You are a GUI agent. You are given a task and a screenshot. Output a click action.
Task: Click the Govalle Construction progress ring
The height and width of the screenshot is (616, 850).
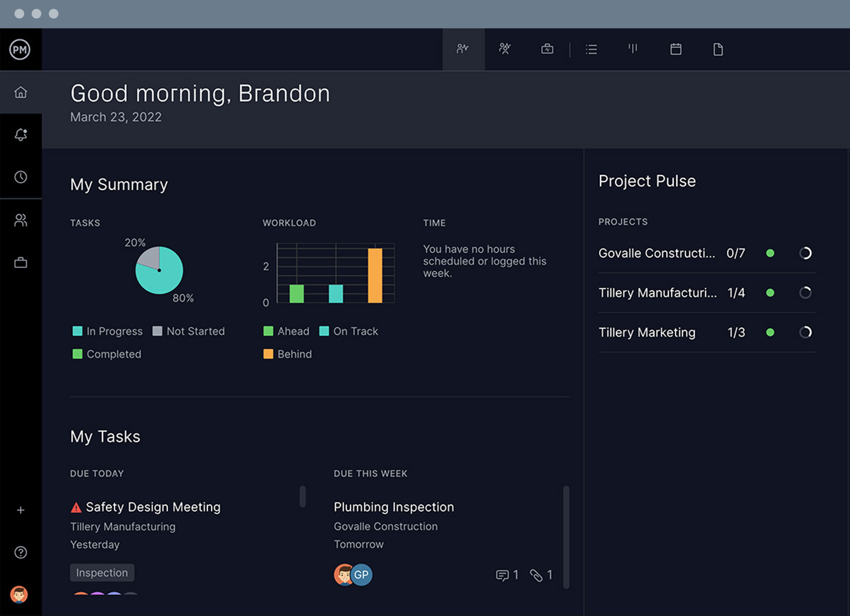tap(805, 253)
